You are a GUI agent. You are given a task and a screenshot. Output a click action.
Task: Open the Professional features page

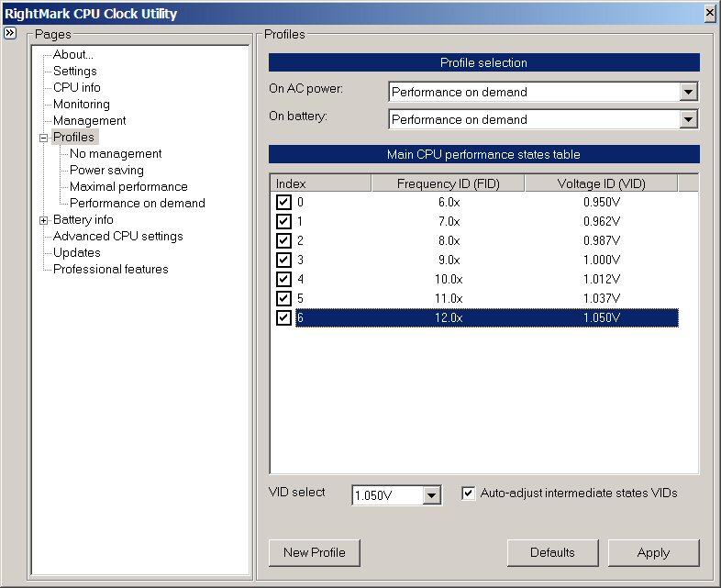111,270
